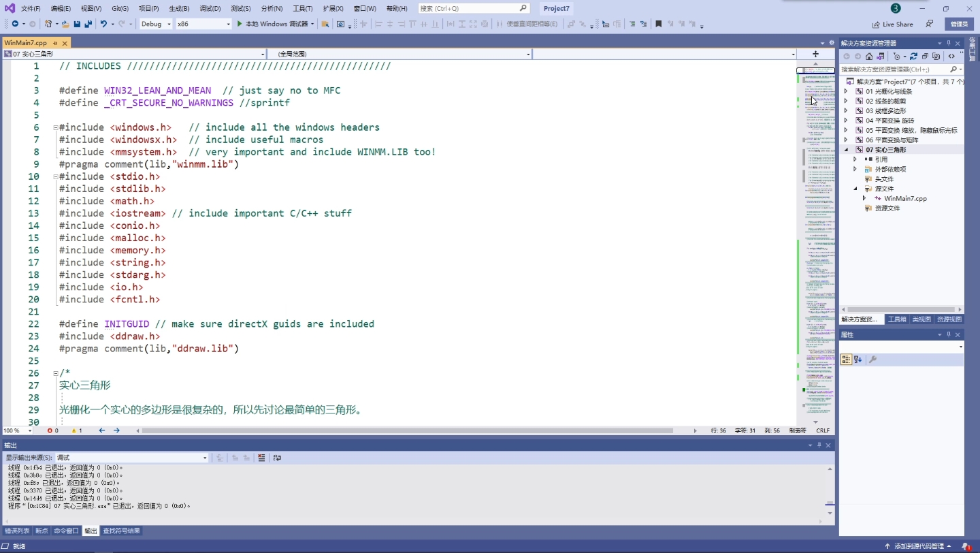
Task: Open the 工具(T) menu
Action: tap(303, 9)
